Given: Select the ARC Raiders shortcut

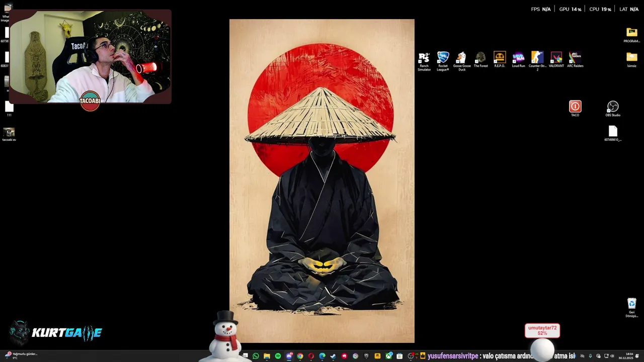Looking at the screenshot, I should point(575,59).
